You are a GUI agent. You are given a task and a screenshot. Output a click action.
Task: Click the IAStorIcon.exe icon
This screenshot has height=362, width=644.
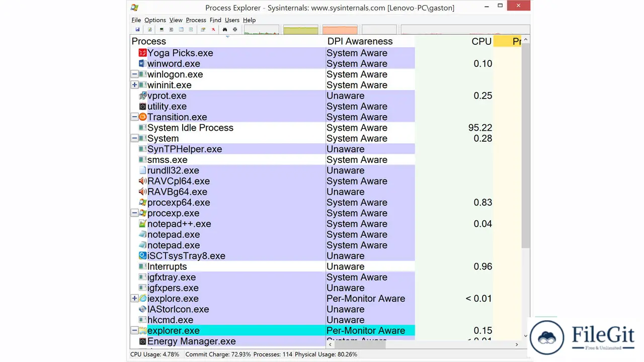[142, 309]
